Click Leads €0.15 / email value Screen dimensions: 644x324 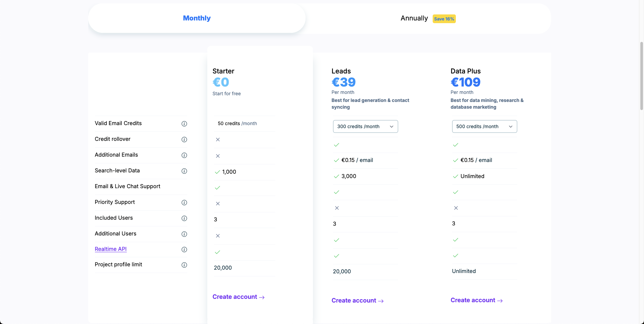[x=357, y=160]
